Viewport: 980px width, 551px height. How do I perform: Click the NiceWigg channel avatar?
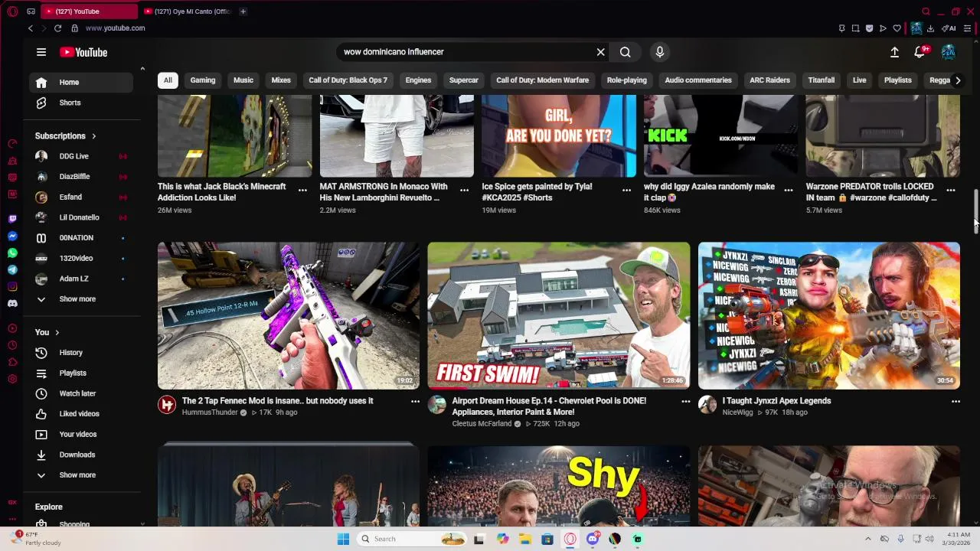[707, 404]
